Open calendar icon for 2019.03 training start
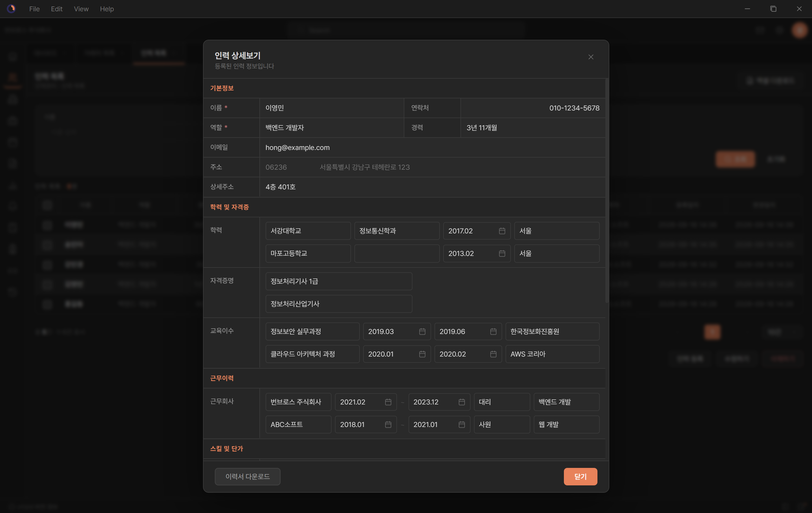 [x=422, y=332]
